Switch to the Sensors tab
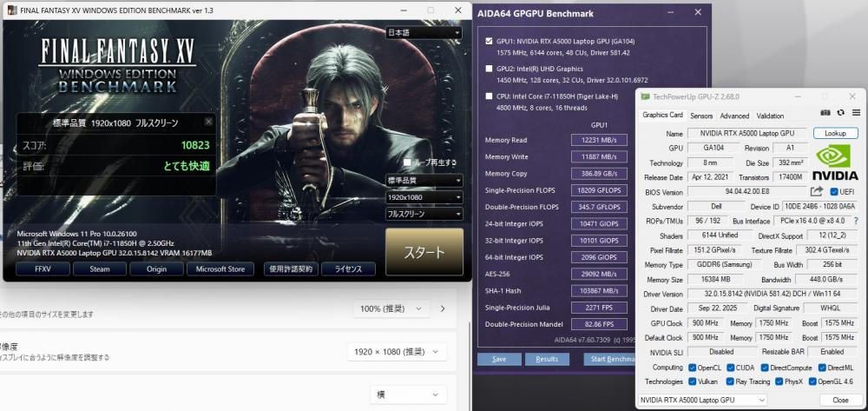Viewport: 868px width, 411px height. click(x=701, y=116)
